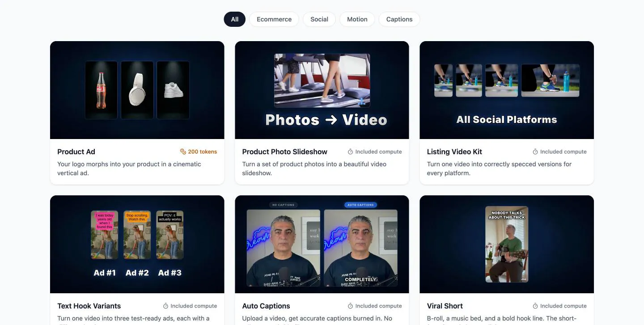Viewport: 644px width, 325px height.
Task: Click the Product Ad logo morph description
Action: pos(129,169)
